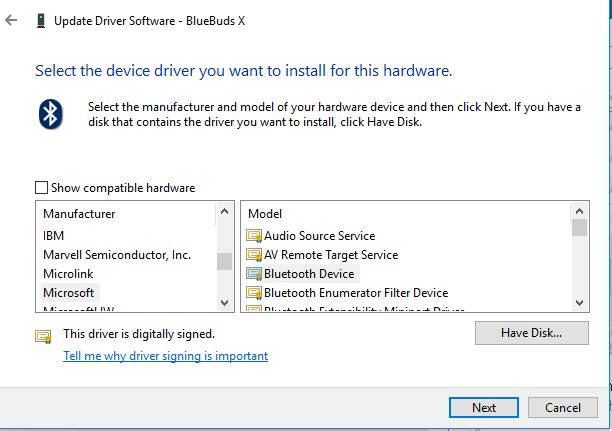
Task: Go back with the arrow in the title bar
Action: pos(11,20)
